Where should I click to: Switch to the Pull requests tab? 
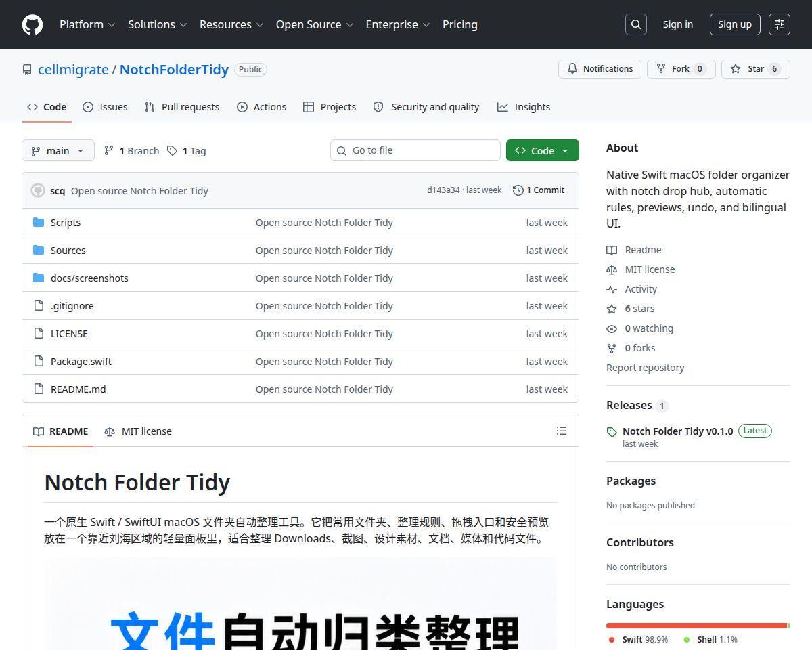tap(182, 107)
